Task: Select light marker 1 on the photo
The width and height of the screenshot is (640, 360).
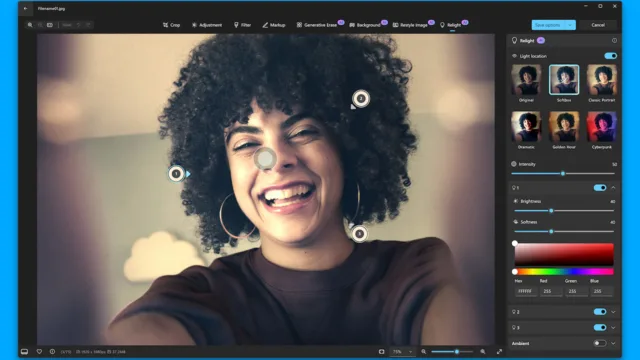Action: (x=176, y=174)
